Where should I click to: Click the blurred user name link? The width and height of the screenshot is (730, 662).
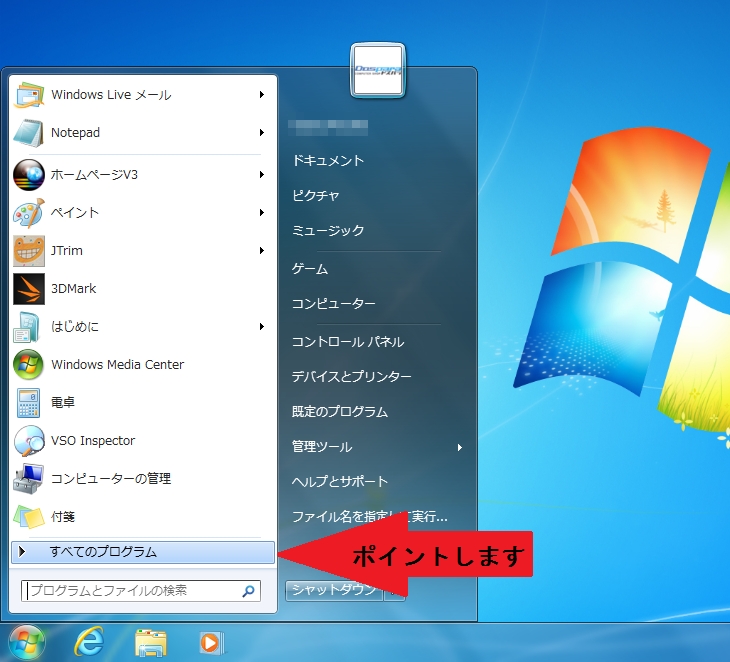point(328,127)
